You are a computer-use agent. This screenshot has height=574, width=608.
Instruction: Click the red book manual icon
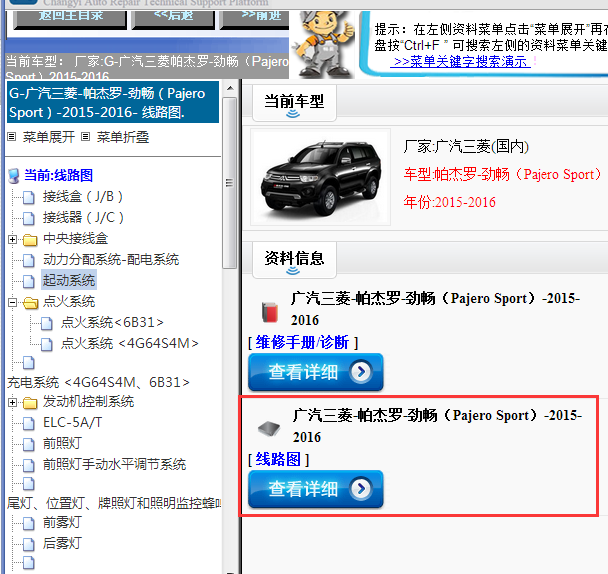(x=270, y=312)
